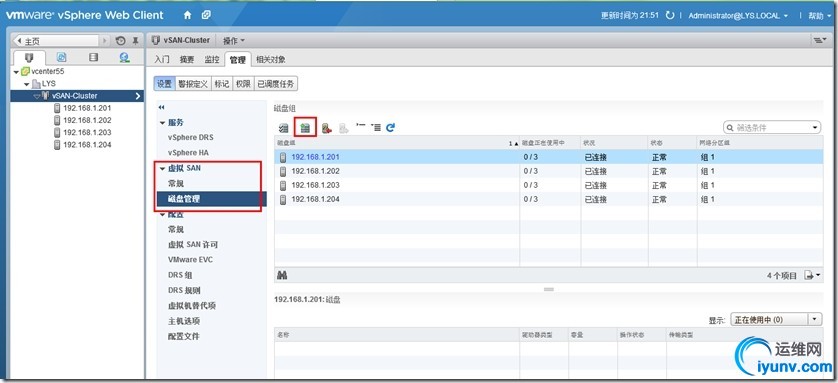
Task: Click the 主页 back navigation button
Action: 57,41
